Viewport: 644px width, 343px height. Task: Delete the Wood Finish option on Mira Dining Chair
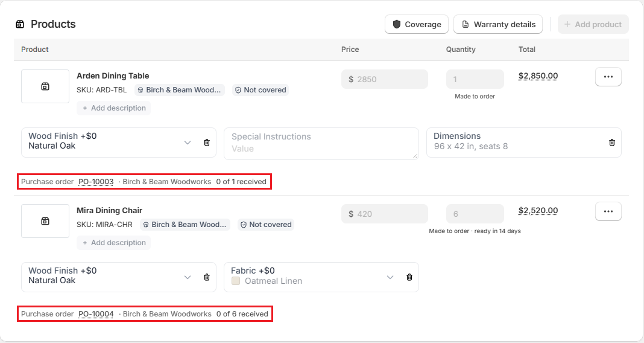click(207, 277)
